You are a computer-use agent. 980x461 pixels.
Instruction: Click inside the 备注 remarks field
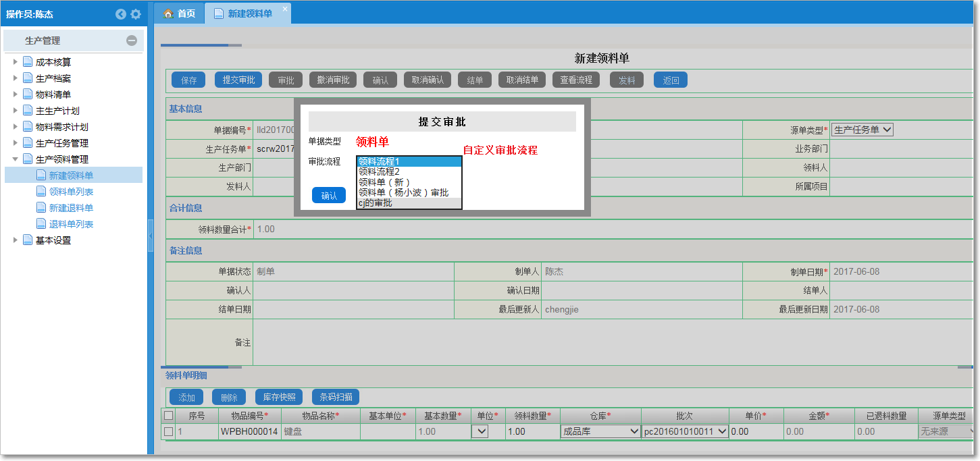(x=540, y=342)
